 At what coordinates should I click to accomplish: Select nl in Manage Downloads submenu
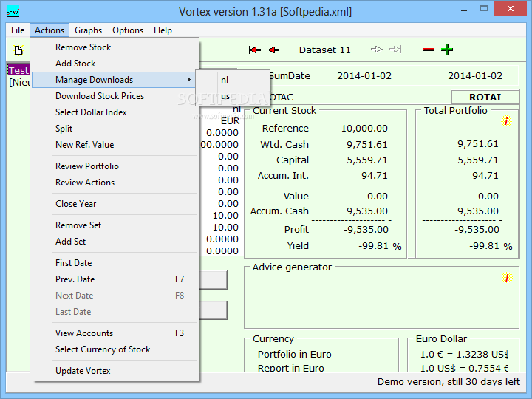(x=233, y=80)
